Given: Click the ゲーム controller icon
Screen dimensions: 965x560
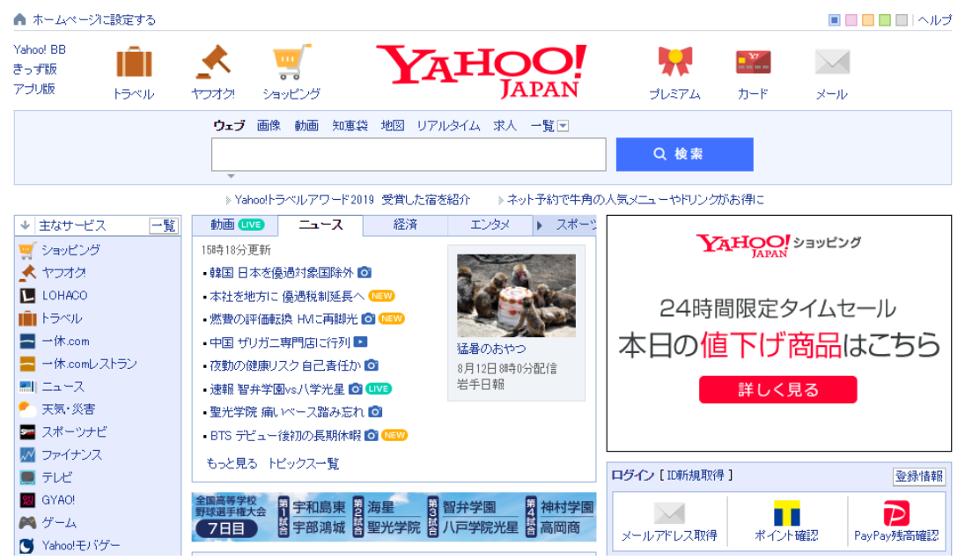Looking at the screenshot, I should 27,523.
